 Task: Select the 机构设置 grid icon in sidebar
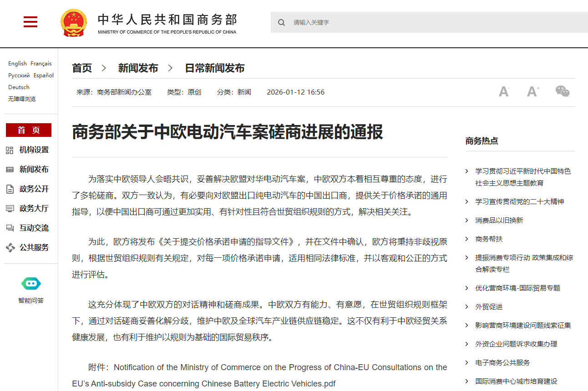click(10, 150)
